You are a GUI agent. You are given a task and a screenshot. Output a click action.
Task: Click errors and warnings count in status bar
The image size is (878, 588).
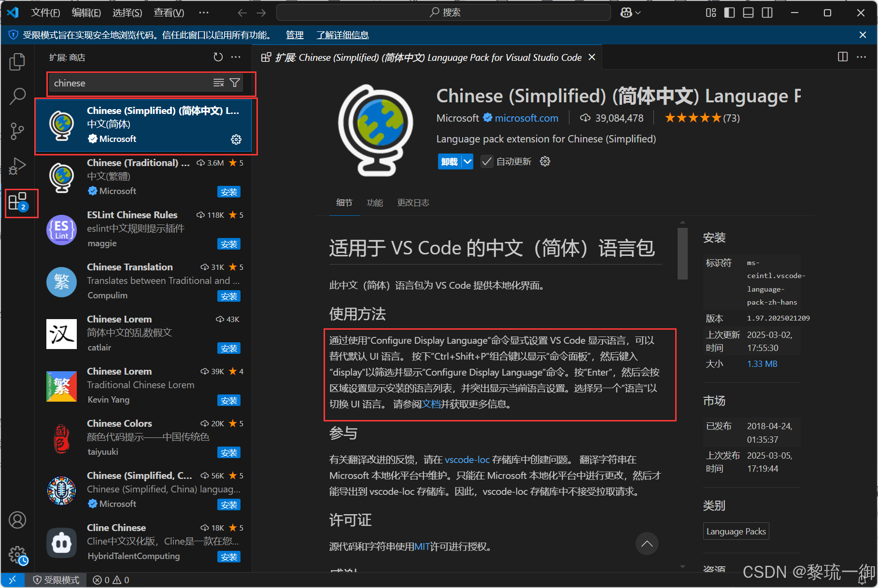click(x=111, y=580)
